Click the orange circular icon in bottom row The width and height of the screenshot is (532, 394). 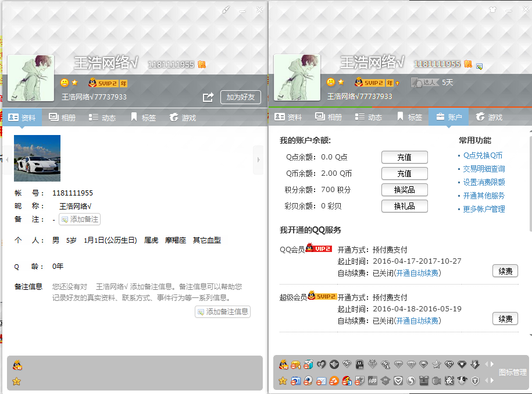(334, 381)
